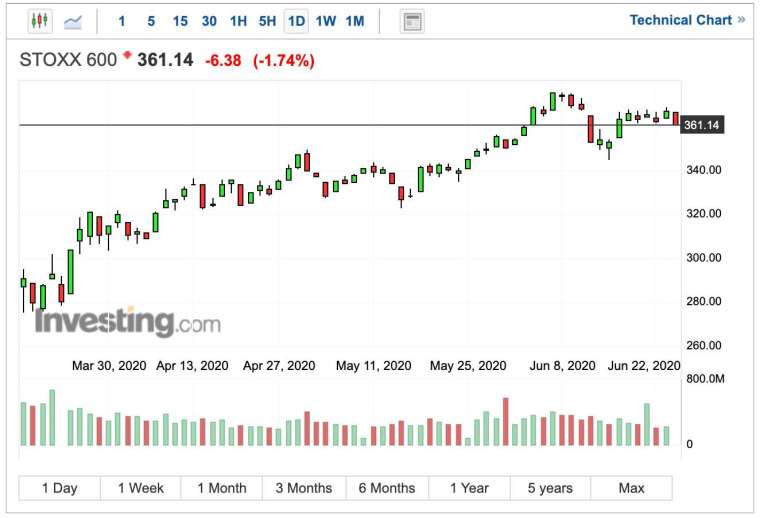Click the 800.0M volume axis label
The height and width of the screenshot is (518, 760).
point(705,378)
